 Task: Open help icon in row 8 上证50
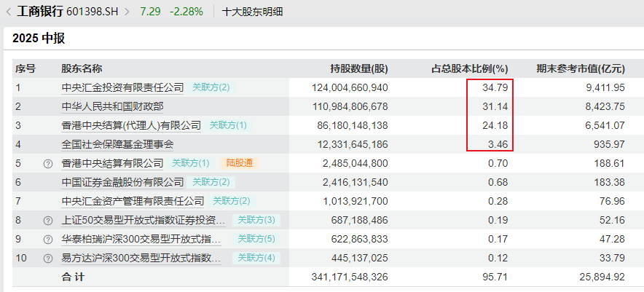pyautogui.click(x=48, y=221)
